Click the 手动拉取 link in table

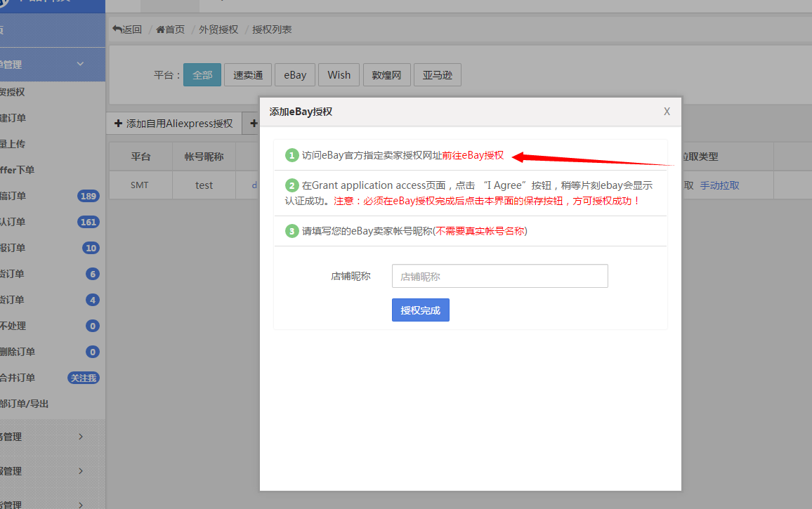719,185
